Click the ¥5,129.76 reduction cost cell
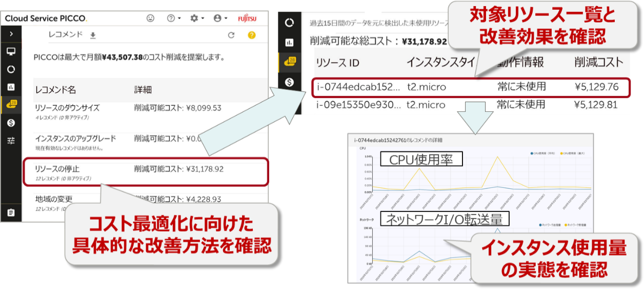 pyautogui.click(x=597, y=87)
